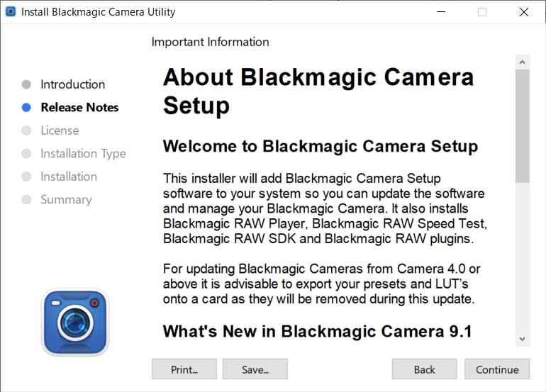Click the installer icon in title bar
Image resolution: width=546 pixels, height=392 pixels.
coord(11,11)
